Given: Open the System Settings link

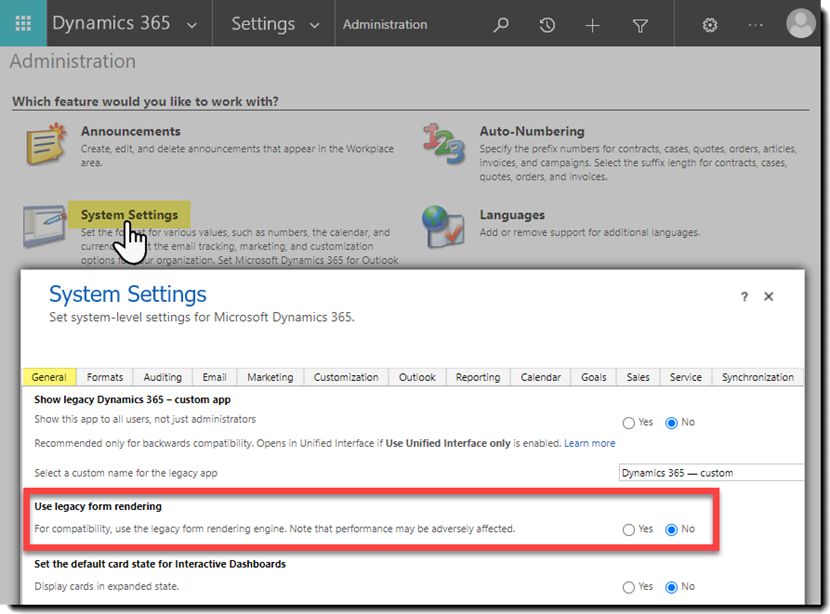Looking at the screenshot, I should (129, 215).
